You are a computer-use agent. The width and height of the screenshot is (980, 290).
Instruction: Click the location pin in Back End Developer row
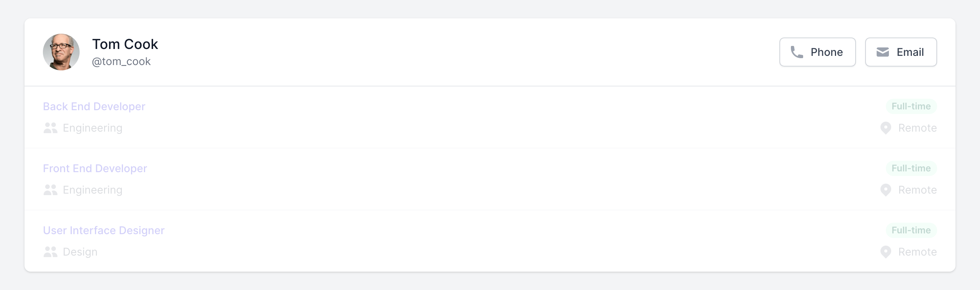pyautogui.click(x=885, y=128)
